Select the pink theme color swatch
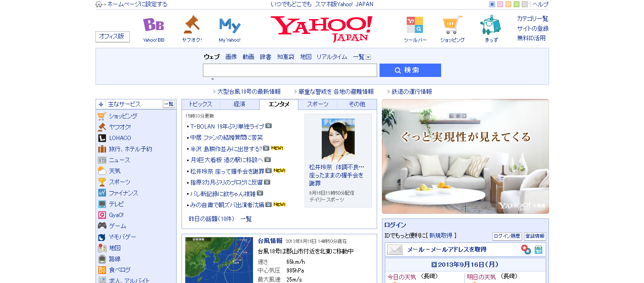Screen dimensions: 644x283 click(x=500, y=4)
